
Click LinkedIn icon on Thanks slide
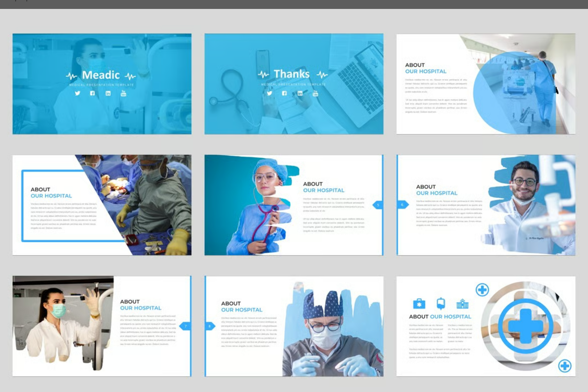click(300, 93)
